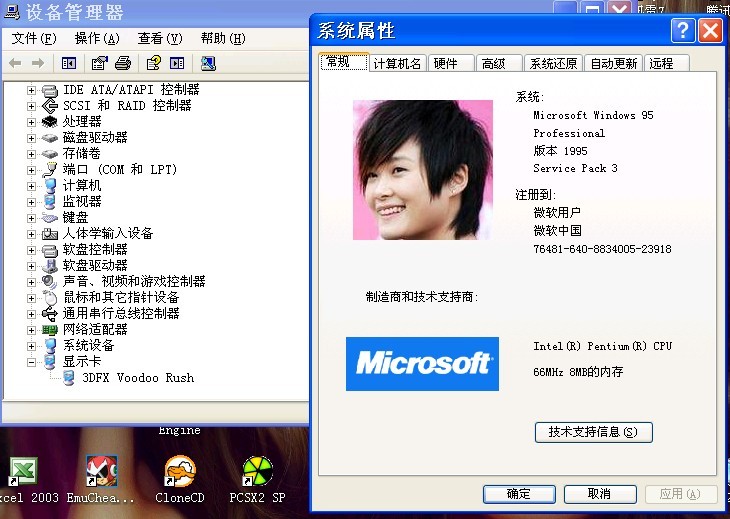The image size is (730, 519).
Task: Select the 磁盘驱动器 drive icon
Action: click(49, 138)
